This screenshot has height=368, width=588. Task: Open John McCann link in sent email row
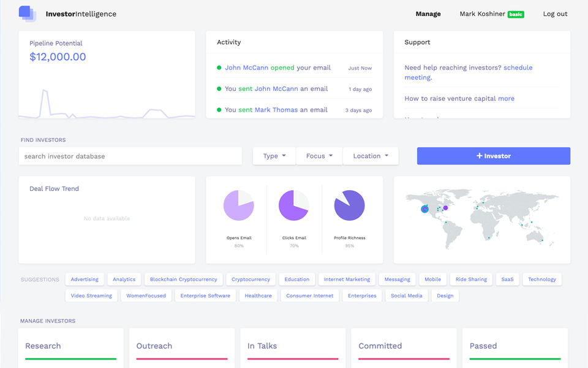click(x=276, y=88)
